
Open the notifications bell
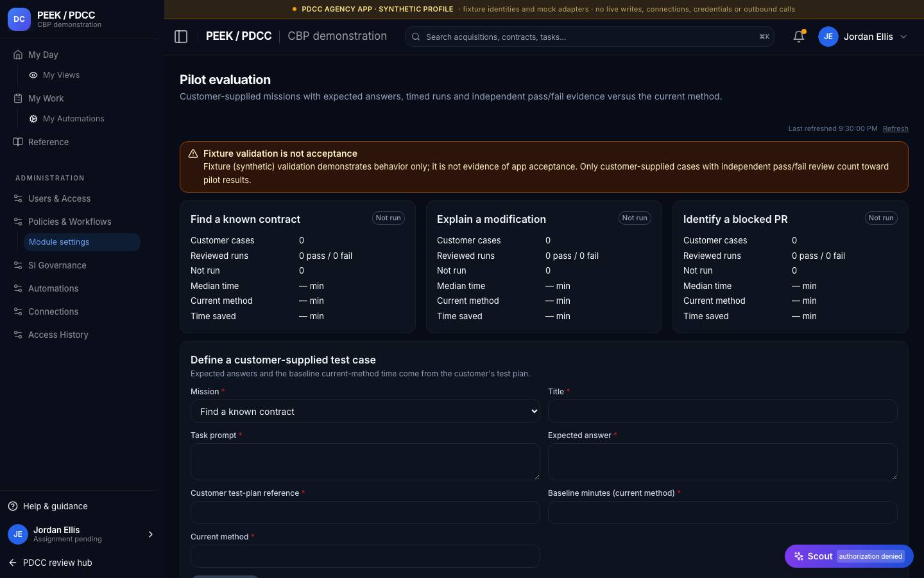799,37
